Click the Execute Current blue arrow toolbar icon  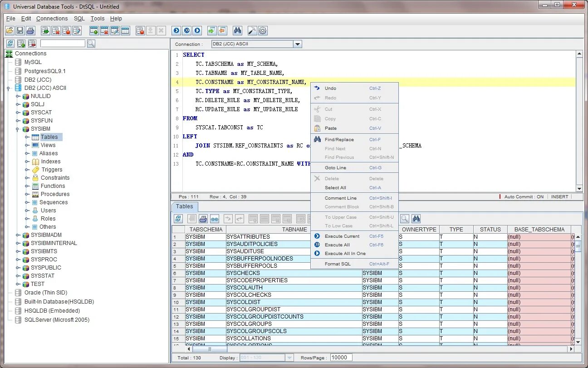pos(176,30)
